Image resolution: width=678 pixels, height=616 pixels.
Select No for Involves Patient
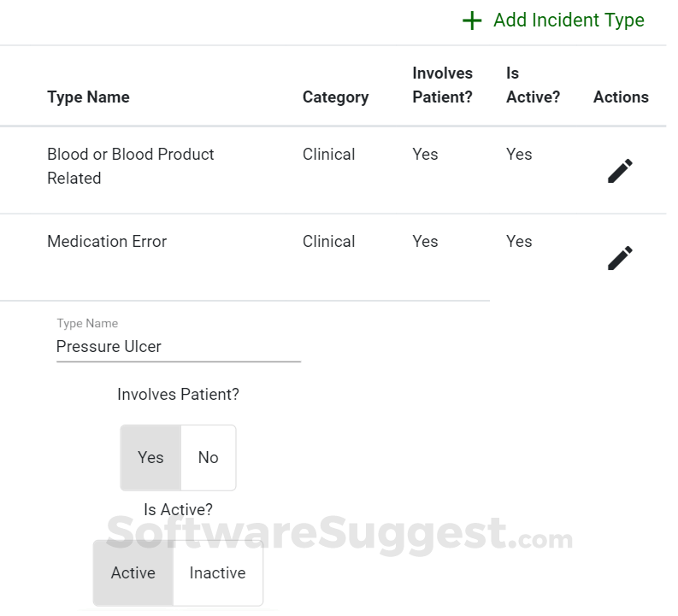tap(209, 457)
